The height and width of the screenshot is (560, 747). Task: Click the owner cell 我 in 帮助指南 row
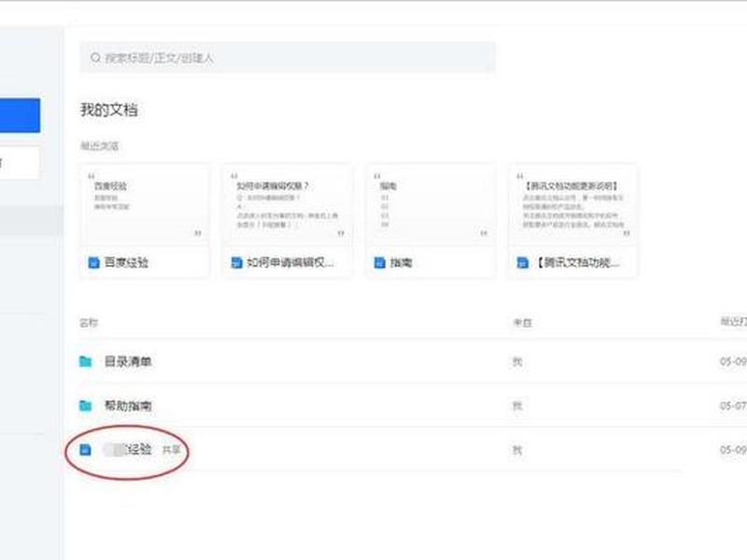click(517, 406)
